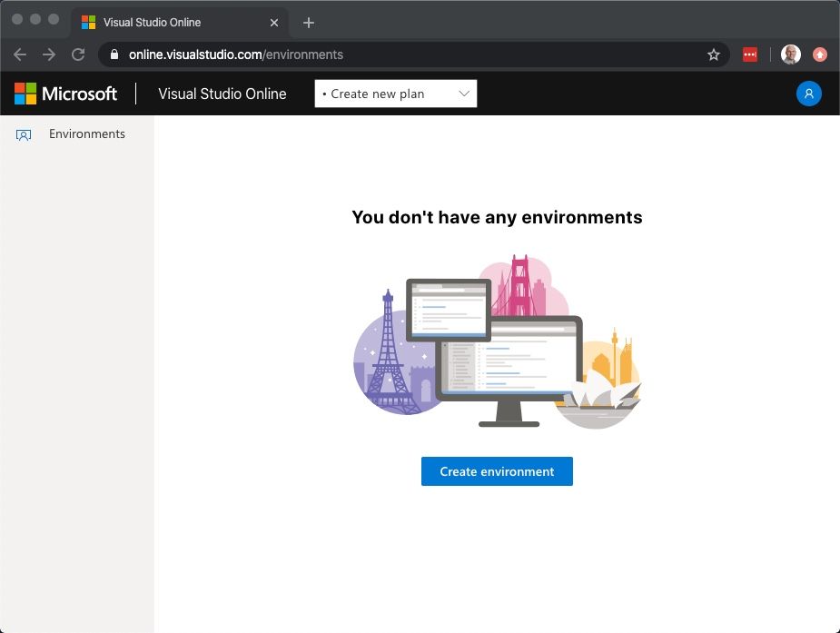Click the Visual Studio Online header title

coord(222,94)
